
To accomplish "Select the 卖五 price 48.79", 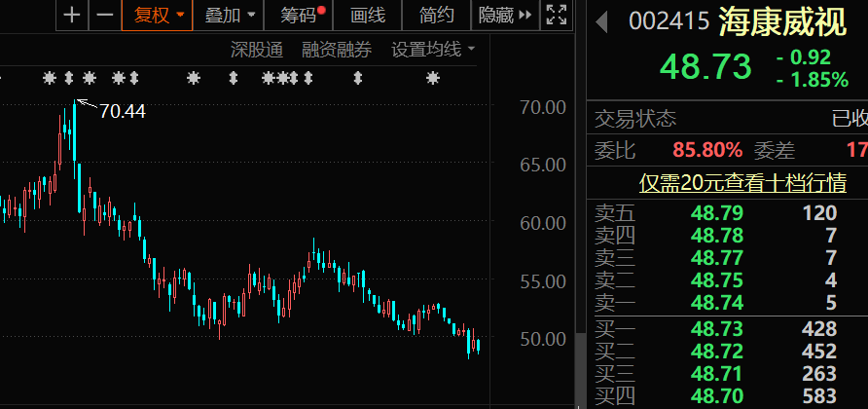I will click(717, 213).
